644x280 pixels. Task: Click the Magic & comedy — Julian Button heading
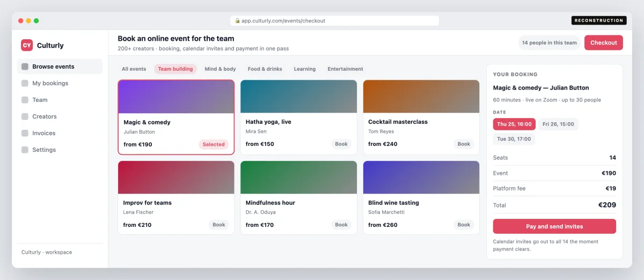click(x=541, y=87)
